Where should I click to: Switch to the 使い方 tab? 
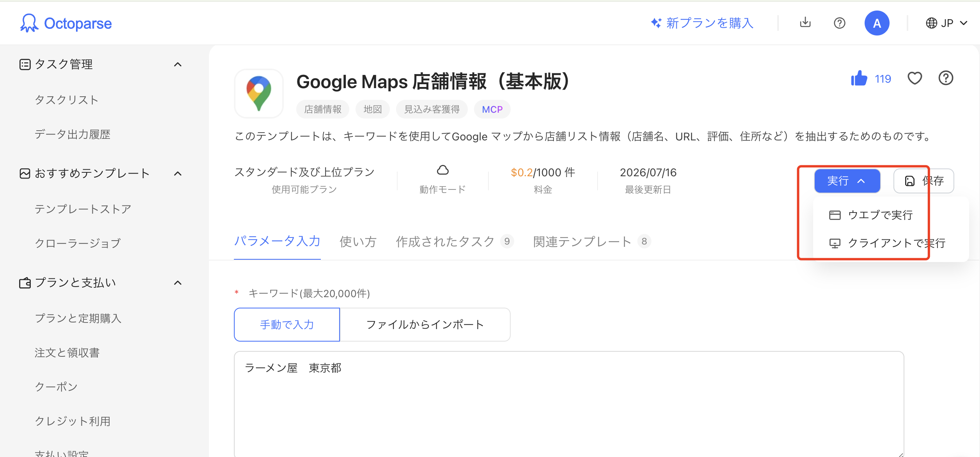point(358,242)
